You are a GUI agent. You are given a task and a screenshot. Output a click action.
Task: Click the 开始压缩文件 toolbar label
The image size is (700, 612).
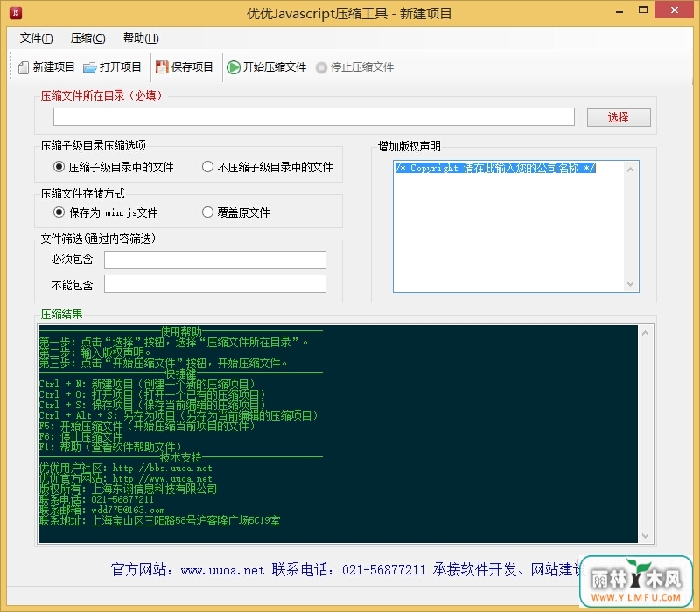pos(275,67)
